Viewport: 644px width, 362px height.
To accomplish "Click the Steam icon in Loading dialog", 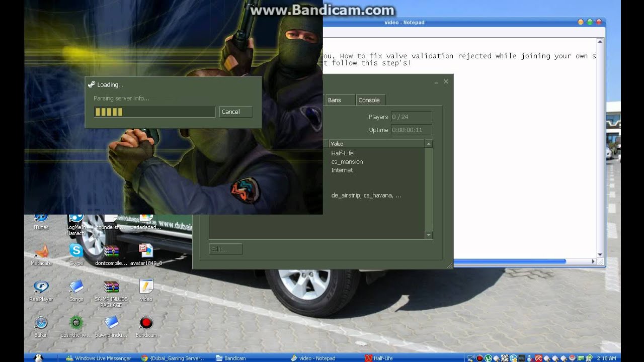I will [x=91, y=84].
